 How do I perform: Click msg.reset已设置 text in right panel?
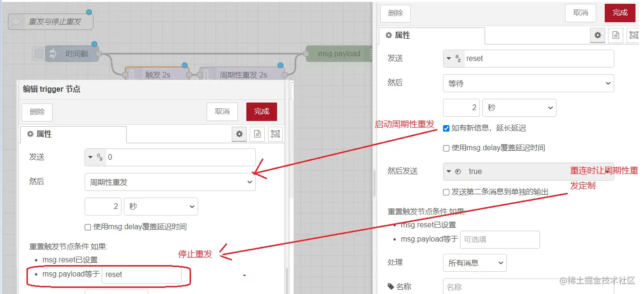pyautogui.click(x=428, y=225)
